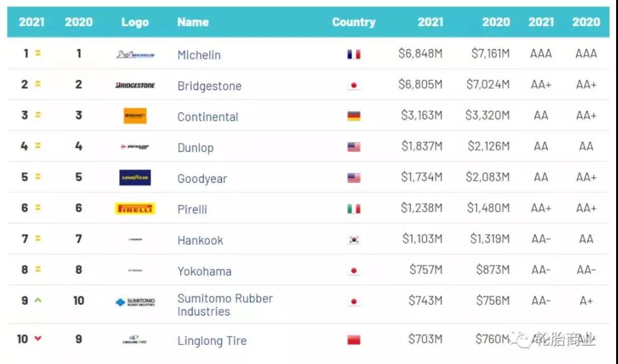Click the orange Continental logo

click(x=135, y=116)
